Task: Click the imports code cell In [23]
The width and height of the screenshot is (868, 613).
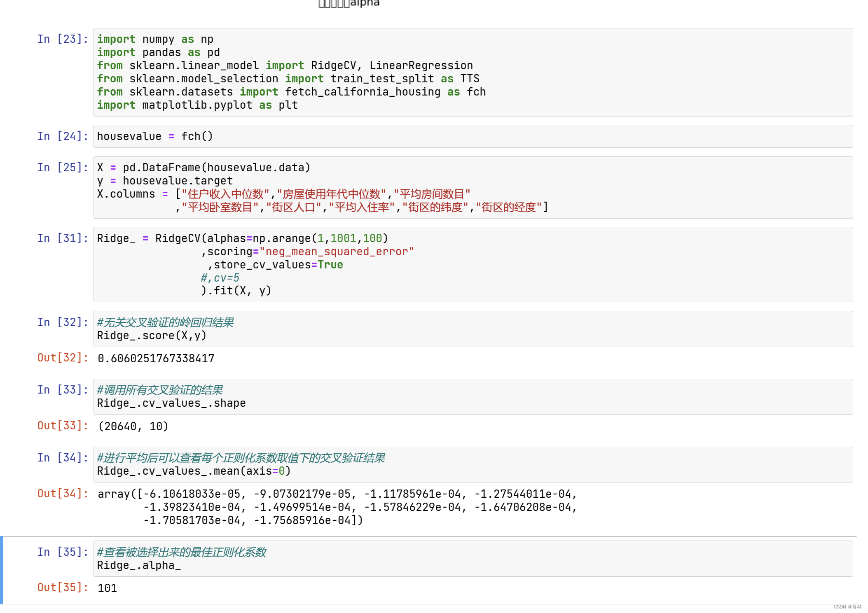Action: pos(473,72)
